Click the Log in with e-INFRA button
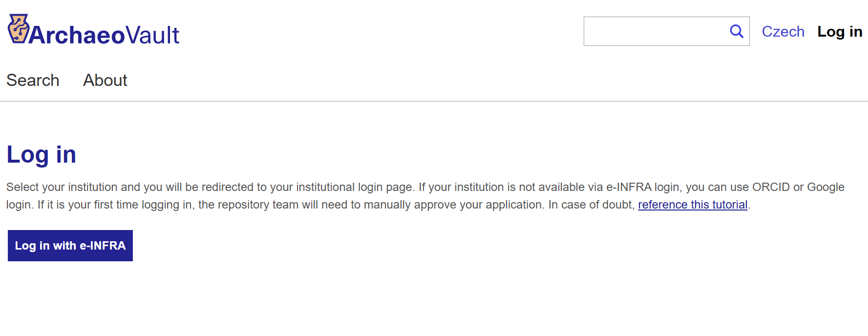 70,246
